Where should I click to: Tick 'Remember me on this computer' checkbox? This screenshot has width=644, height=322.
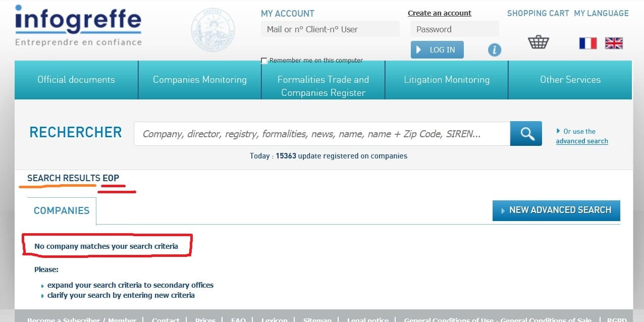click(264, 61)
